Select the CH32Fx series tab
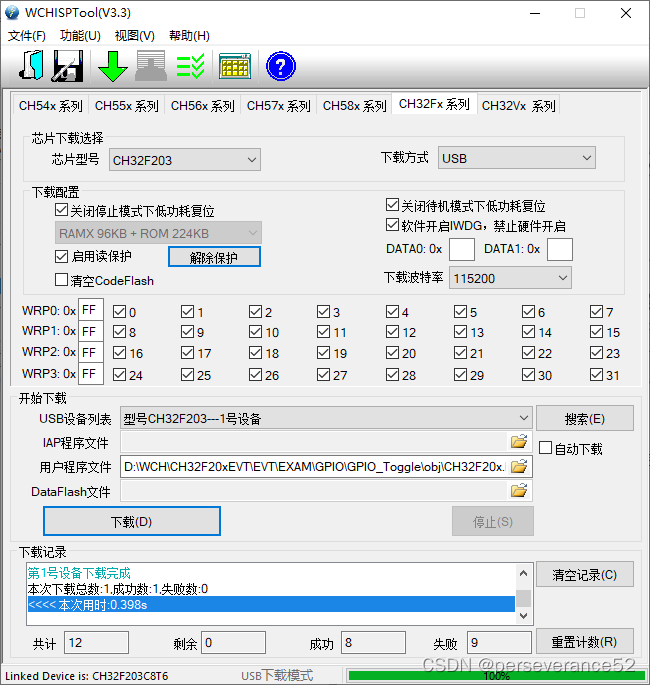Image resolution: width=650 pixels, height=685 pixels. (434, 104)
